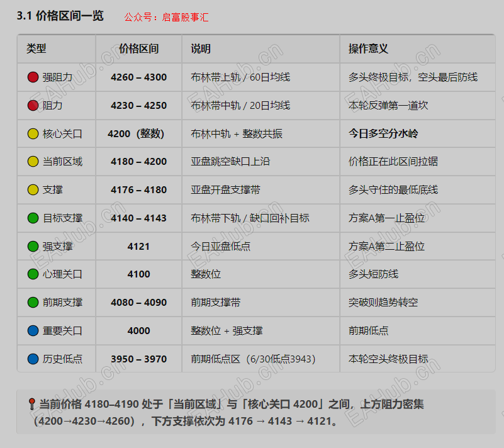Click the 历史低点 type label

coord(63,359)
